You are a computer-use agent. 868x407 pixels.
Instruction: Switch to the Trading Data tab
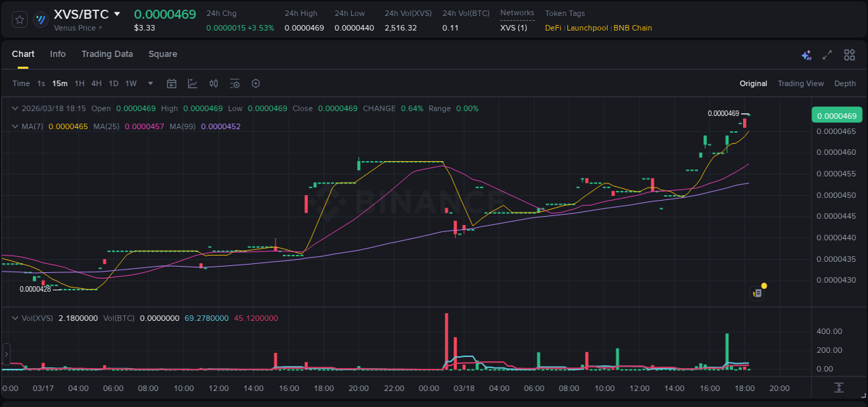tap(107, 54)
